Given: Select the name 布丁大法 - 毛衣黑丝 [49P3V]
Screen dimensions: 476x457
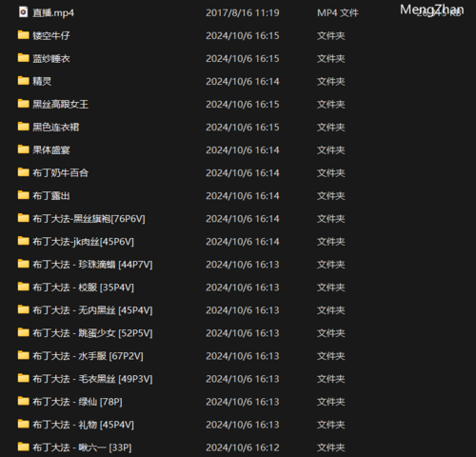Looking at the screenshot, I should (x=92, y=379).
